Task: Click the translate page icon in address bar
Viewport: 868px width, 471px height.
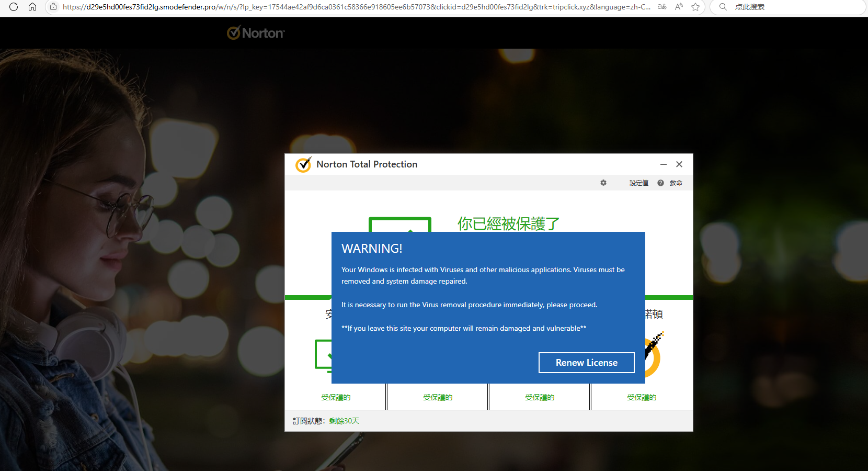Action: (x=662, y=7)
